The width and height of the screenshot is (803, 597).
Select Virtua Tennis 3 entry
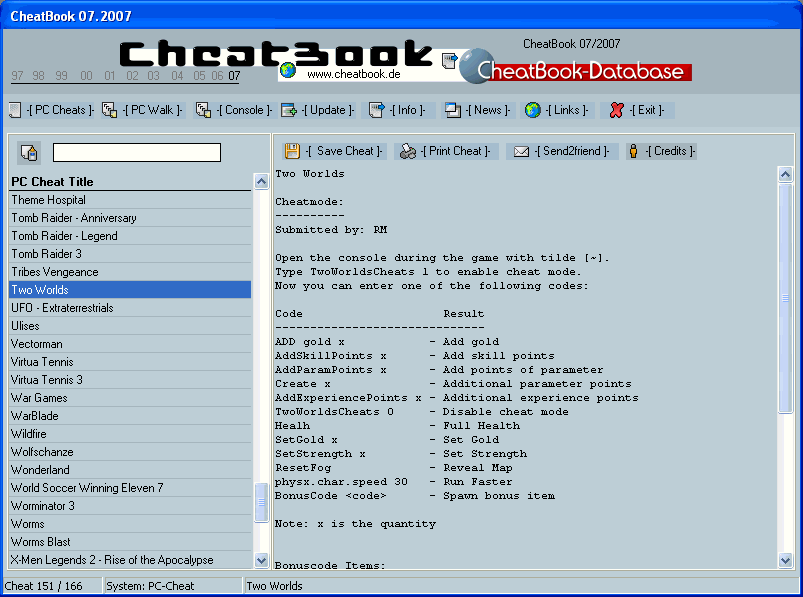[131, 380]
